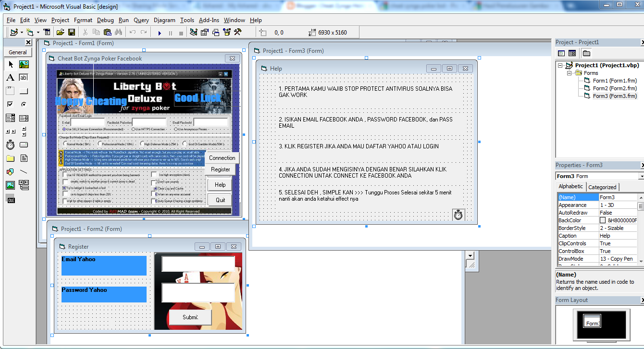The image size is (644, 349).
Task: Switch to Alphabetic properties tab
Action: point(571,186)
